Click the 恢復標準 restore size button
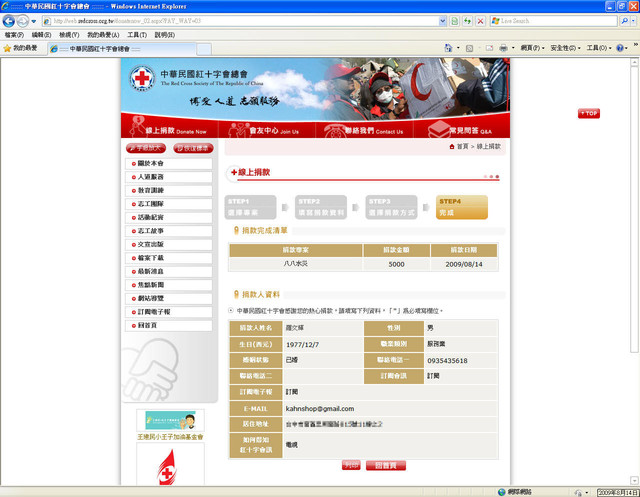This screenshot has height=497, width=640. tap(193, 148)
